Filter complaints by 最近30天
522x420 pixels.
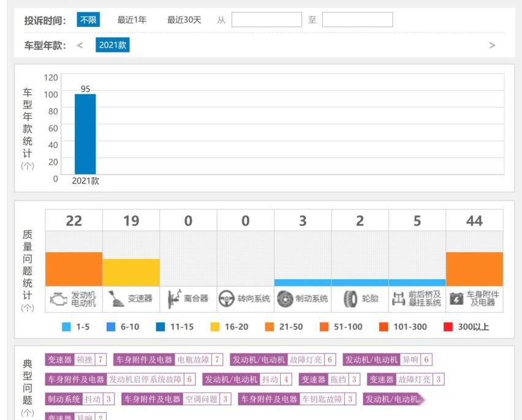pos(184,20)
